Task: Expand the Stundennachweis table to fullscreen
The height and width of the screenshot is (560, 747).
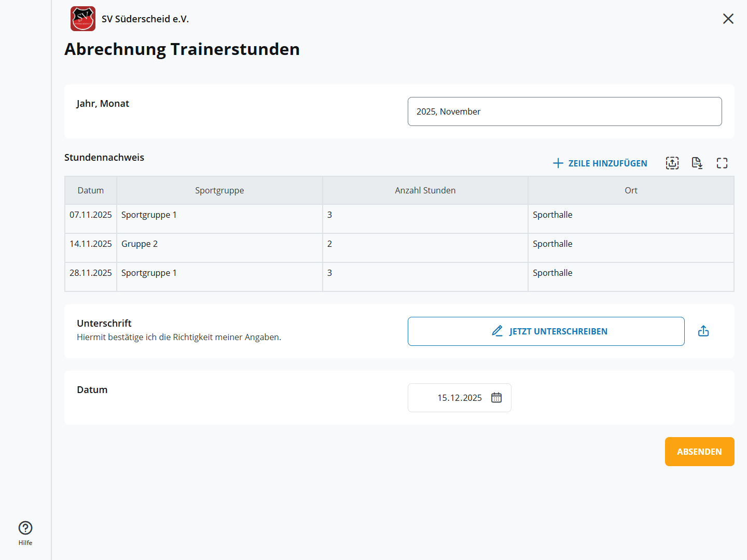Action: [722, 163]
